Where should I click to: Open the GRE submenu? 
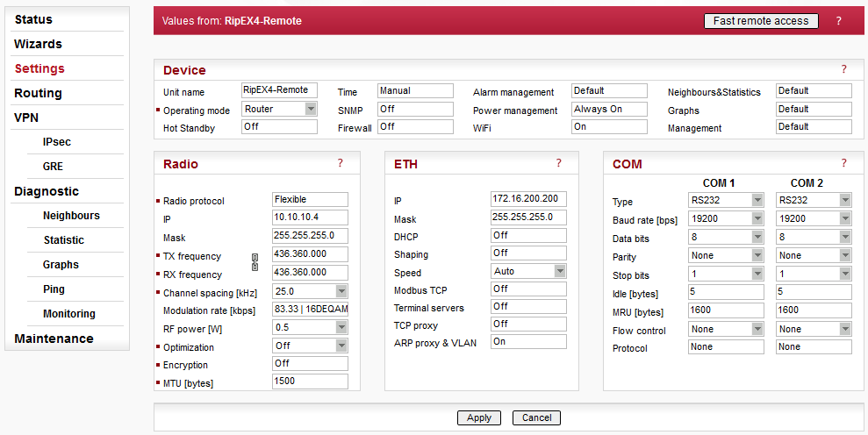click(54, 166)
